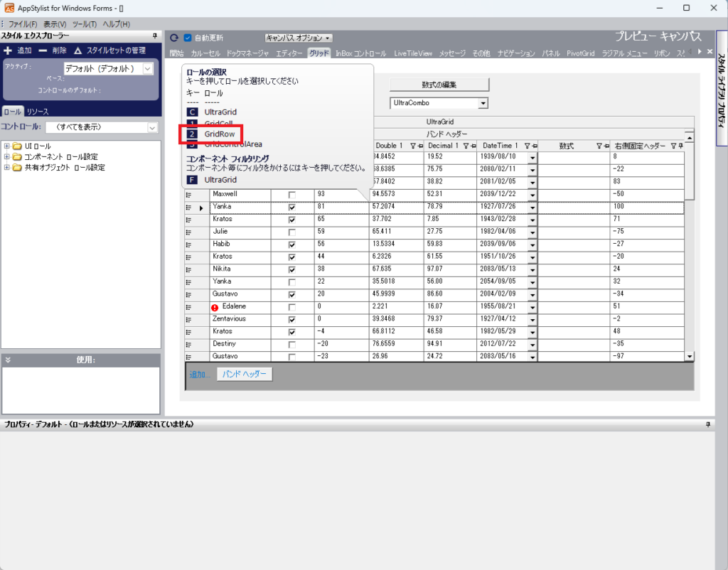Open the ヘルプ(H) menu
This screenshot has height=570, width=728.
(x=116, y=24)
